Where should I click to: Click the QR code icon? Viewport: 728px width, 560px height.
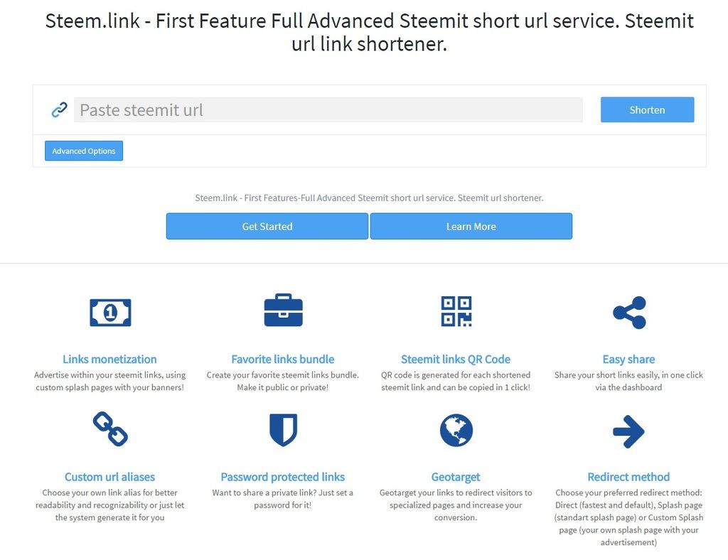pyautogui.click(x=456, y=311)
